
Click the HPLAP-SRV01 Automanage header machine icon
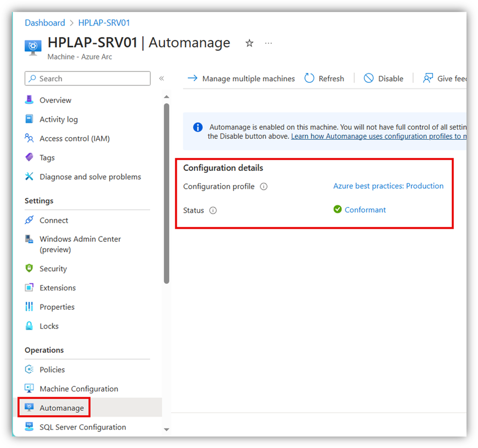(x=33, y=47)
